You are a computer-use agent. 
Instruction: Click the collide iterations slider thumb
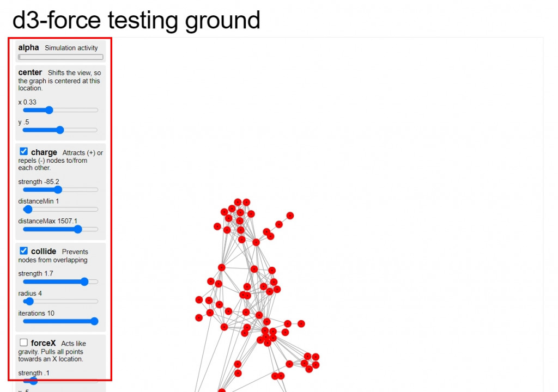pos(94,321)
